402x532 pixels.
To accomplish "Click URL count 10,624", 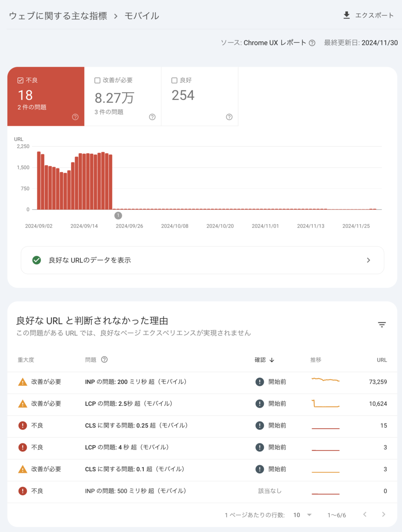I will 378,403.
